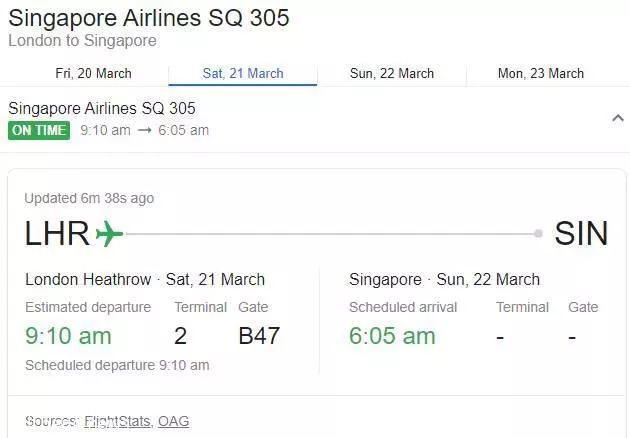The width and height of the screenshot is (630, 438).
Task: Click the LHR airport code
Action: point(57,233)
